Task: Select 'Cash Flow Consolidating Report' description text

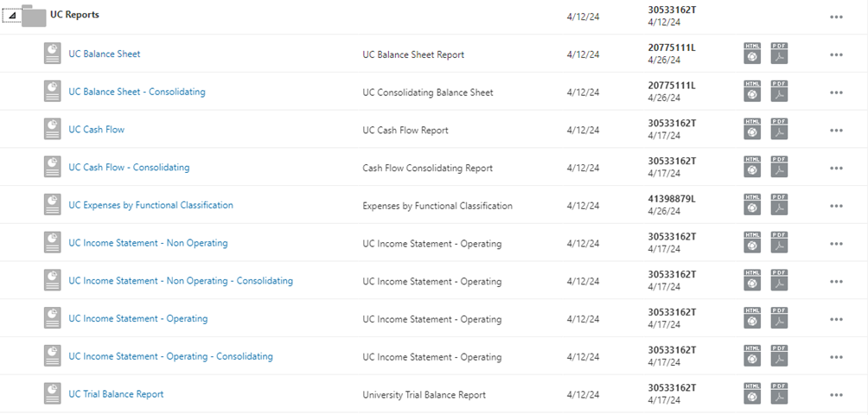Action: pos(427,169)
